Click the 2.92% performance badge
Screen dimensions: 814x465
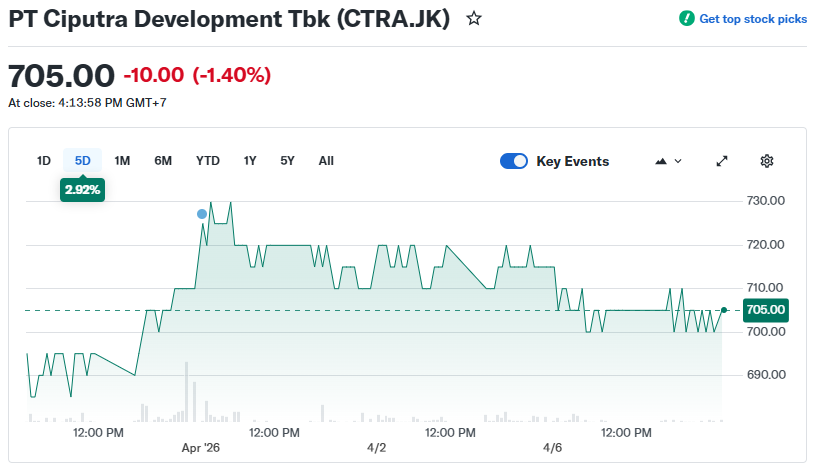(x=82, y=189)
